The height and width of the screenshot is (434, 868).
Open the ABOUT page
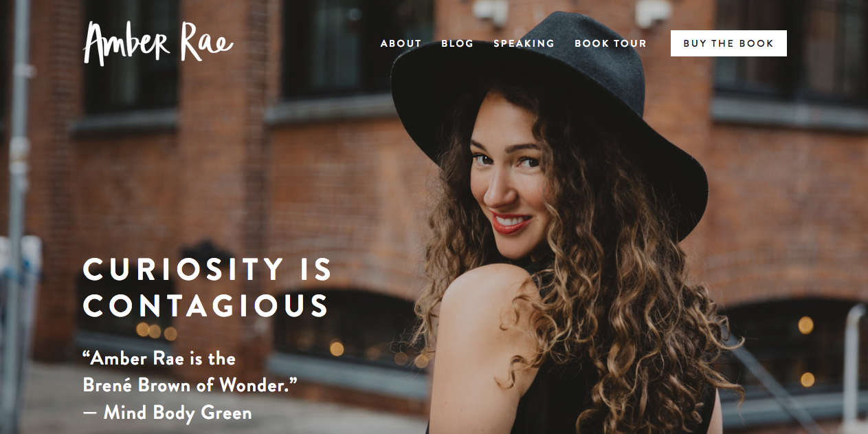point(401,43)
